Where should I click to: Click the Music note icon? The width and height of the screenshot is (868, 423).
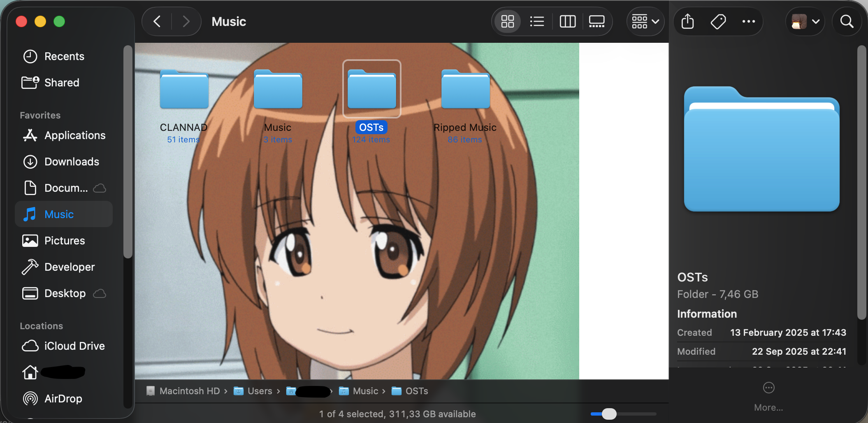pyautogui.click(x=30, y=214)
